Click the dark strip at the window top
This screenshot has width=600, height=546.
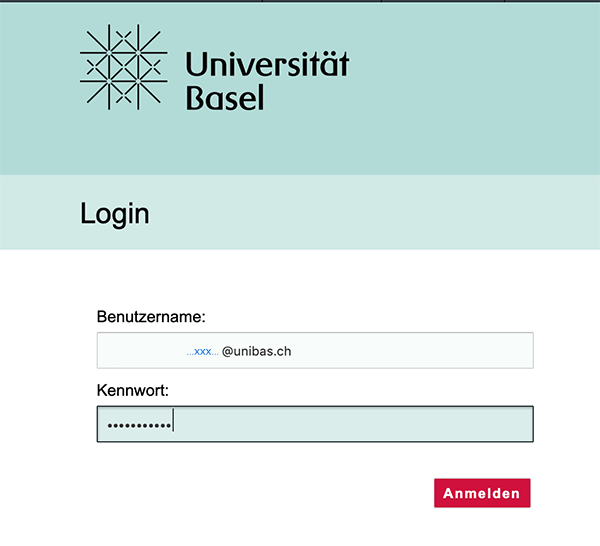tap(300, 1)
